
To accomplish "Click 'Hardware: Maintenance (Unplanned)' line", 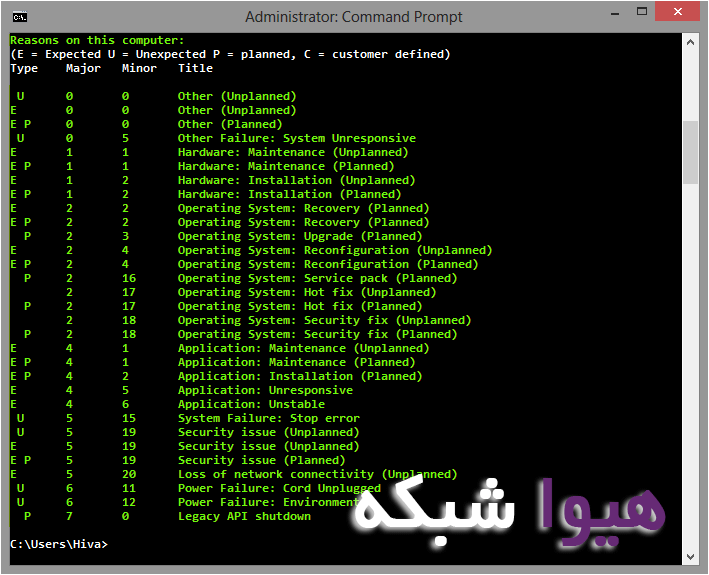I will coord(289,152).
